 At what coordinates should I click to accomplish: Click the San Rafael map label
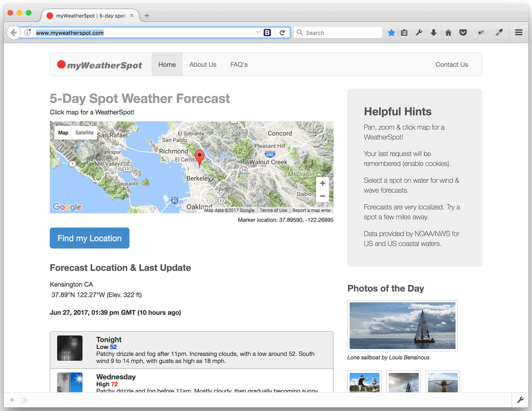tap(112, 135)
